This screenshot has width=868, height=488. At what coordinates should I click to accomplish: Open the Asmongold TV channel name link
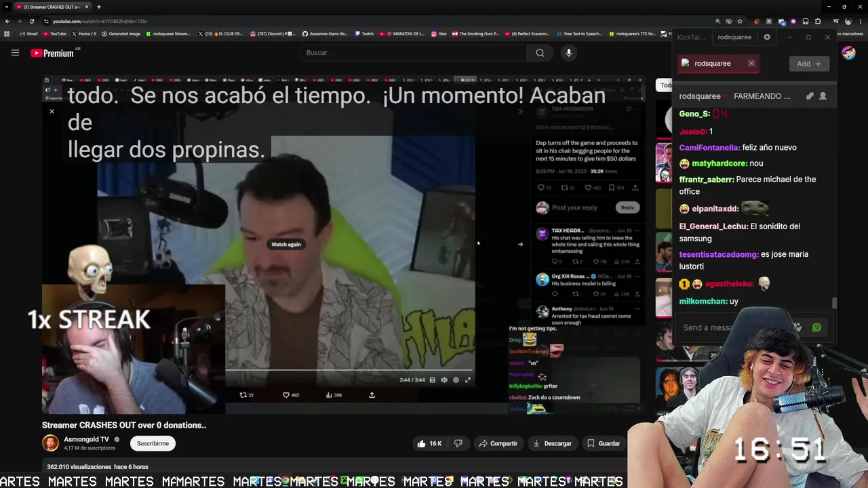[86, 439]
